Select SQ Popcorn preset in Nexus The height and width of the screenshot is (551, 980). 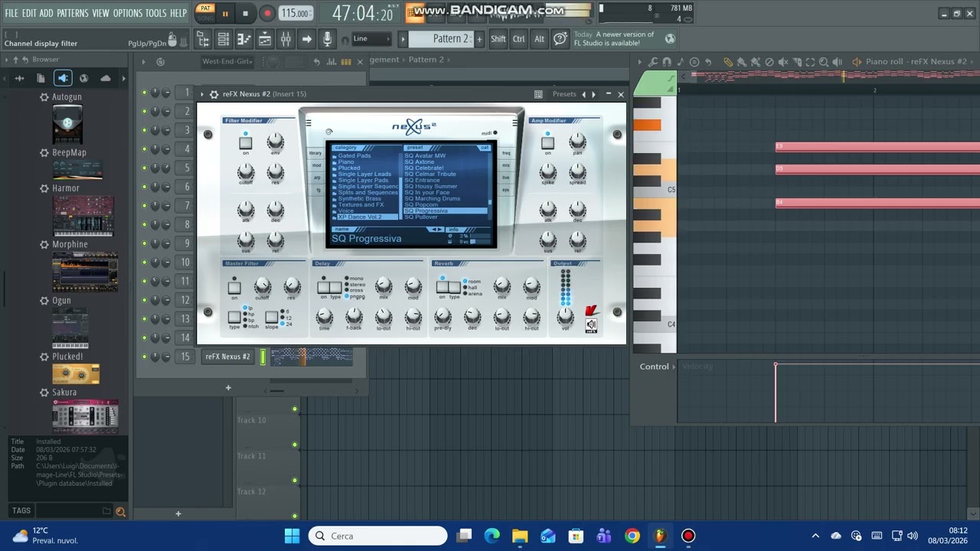point(421,205)
